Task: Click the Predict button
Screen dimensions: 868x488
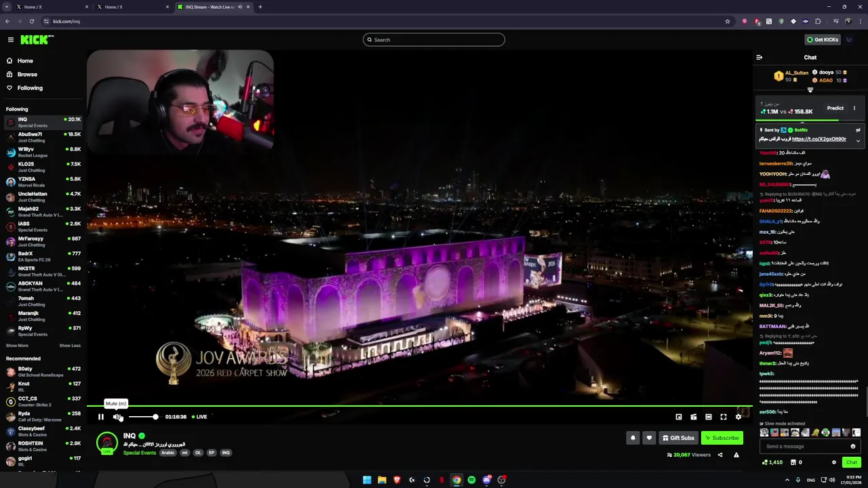Action: pos(835,108)
